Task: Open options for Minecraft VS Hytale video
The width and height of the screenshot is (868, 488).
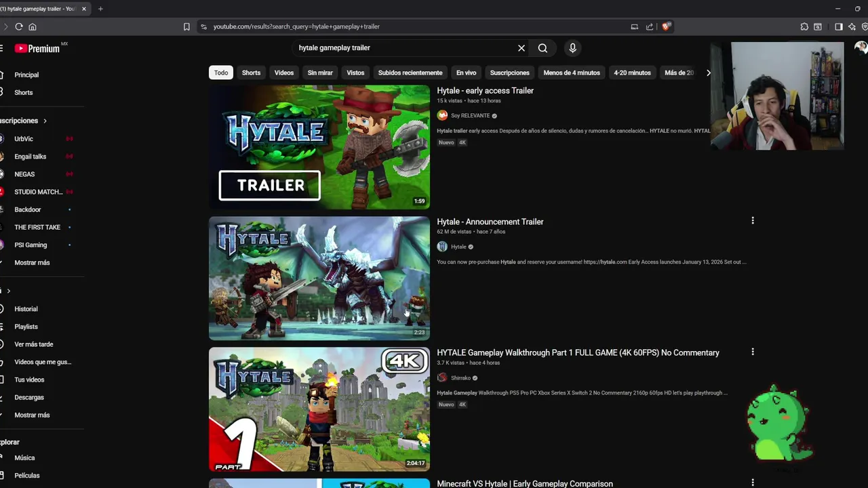Action: (x=752, y=483)
